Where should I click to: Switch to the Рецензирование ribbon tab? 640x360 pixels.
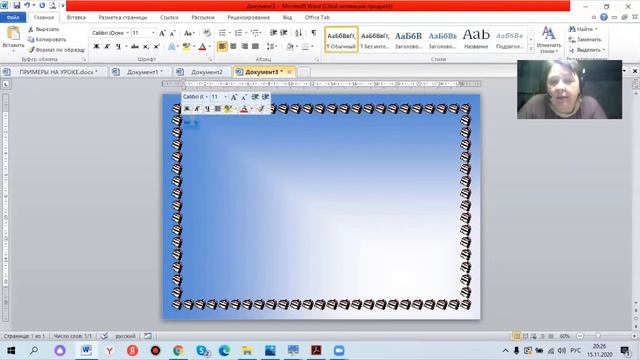pos(249,18)
